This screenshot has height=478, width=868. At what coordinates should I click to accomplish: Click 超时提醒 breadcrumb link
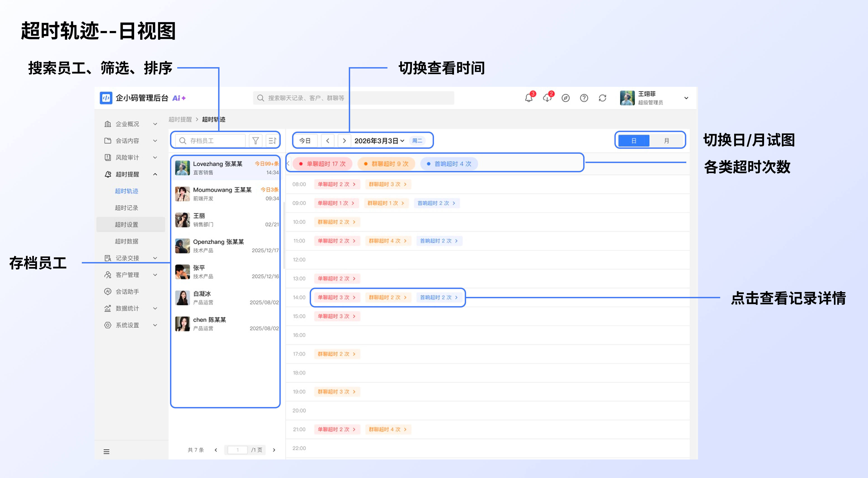click(180, 119)
